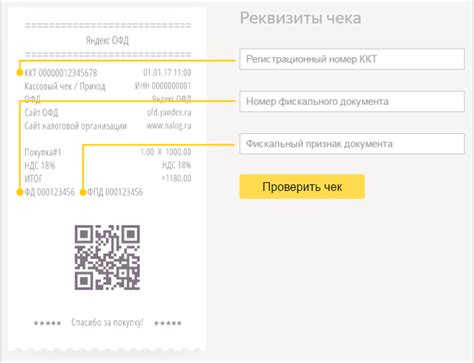The width and height of the screenshot is (474, 363).
Task: Click the Кассовый чек / Приход line
Action: point(65,86)
